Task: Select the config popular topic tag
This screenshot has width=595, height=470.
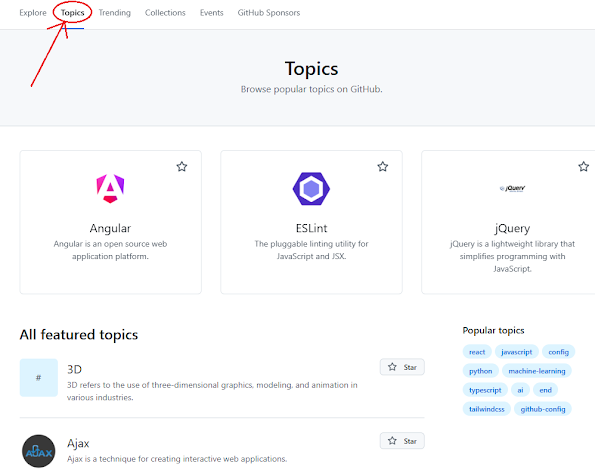Action: click(559, 352)
